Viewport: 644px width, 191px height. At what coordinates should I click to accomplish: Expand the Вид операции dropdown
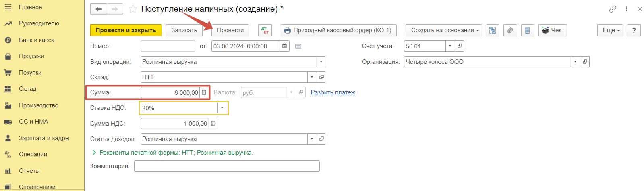tap(321, 62)
